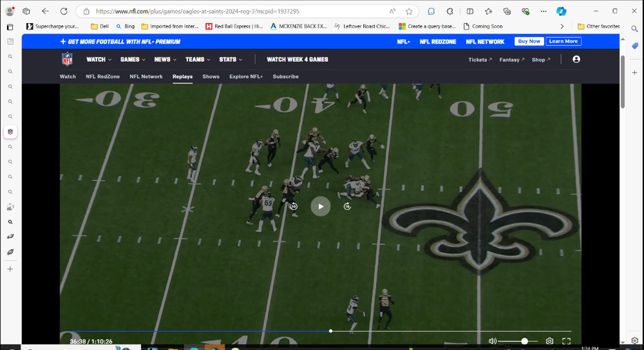Open the NFL RedZone subnav tab

pos(102,77)
